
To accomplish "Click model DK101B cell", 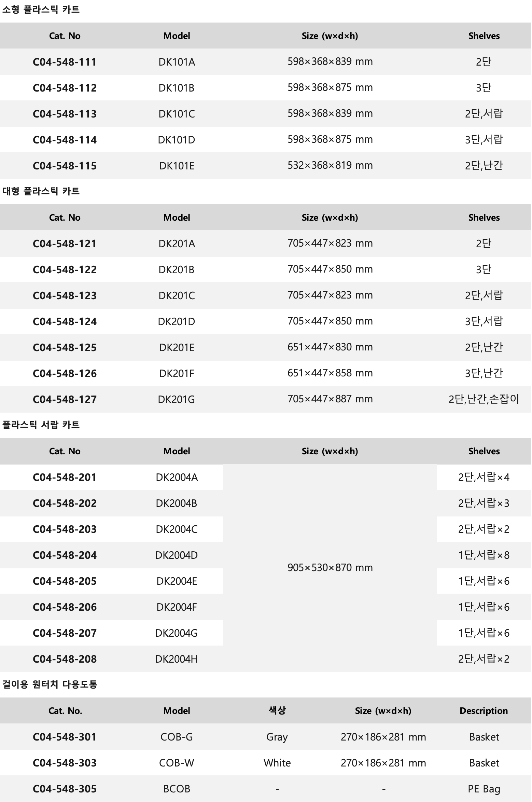I will [177, 88].
